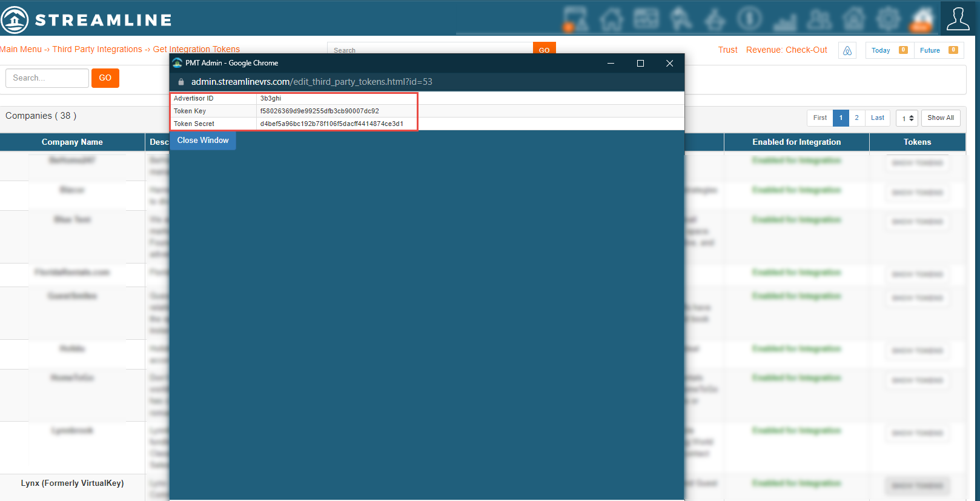Screen dimensions: 980x501
Task: Select the Token Key value f58026369d9e...
Action: [319, 111]
